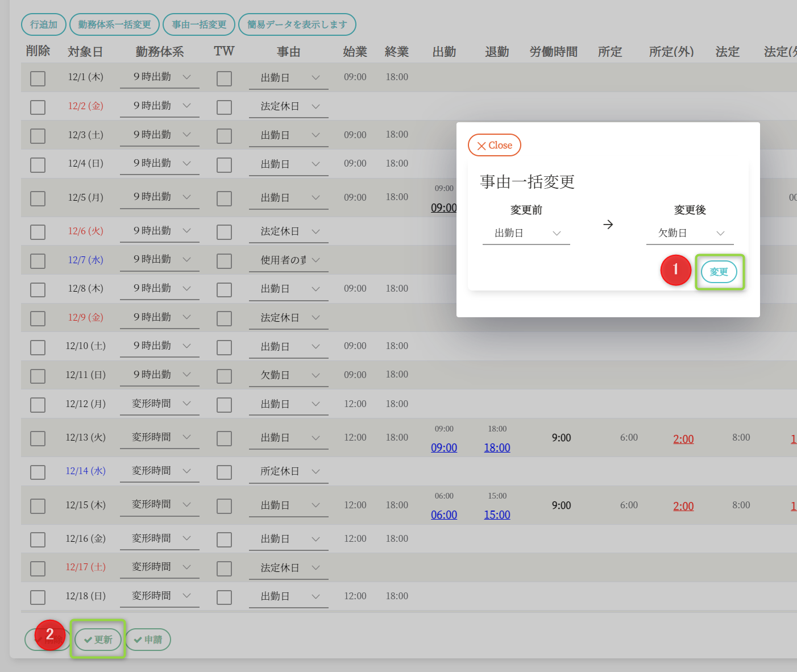Click 簡易データを表示します button

coord(297,24)
